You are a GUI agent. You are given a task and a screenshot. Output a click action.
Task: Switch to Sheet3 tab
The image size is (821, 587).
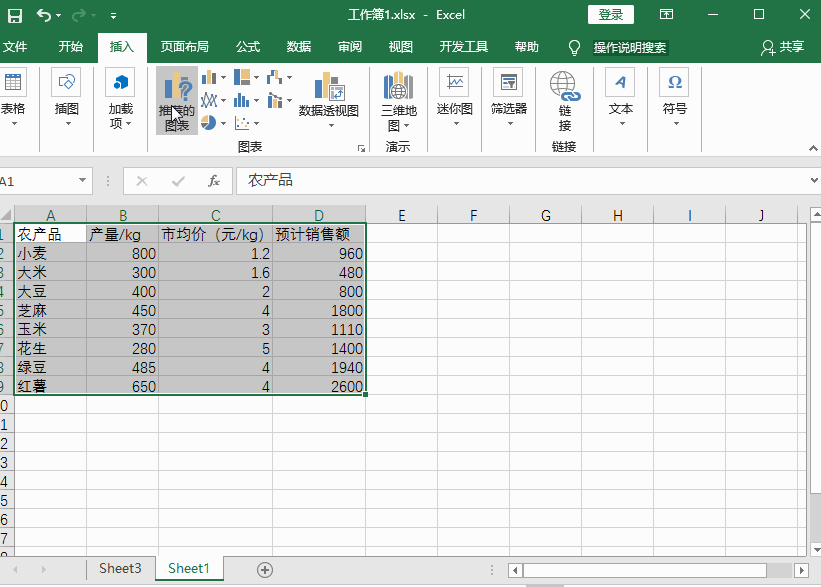tap(120, 569)
